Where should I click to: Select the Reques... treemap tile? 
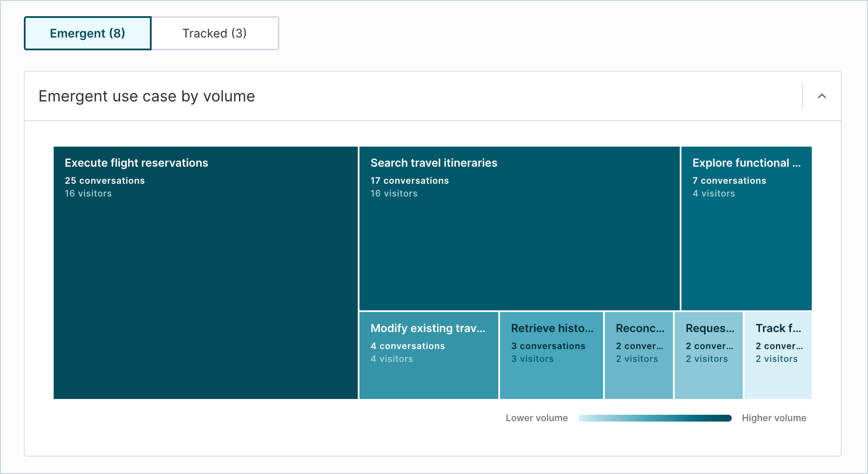click(709, 355)
